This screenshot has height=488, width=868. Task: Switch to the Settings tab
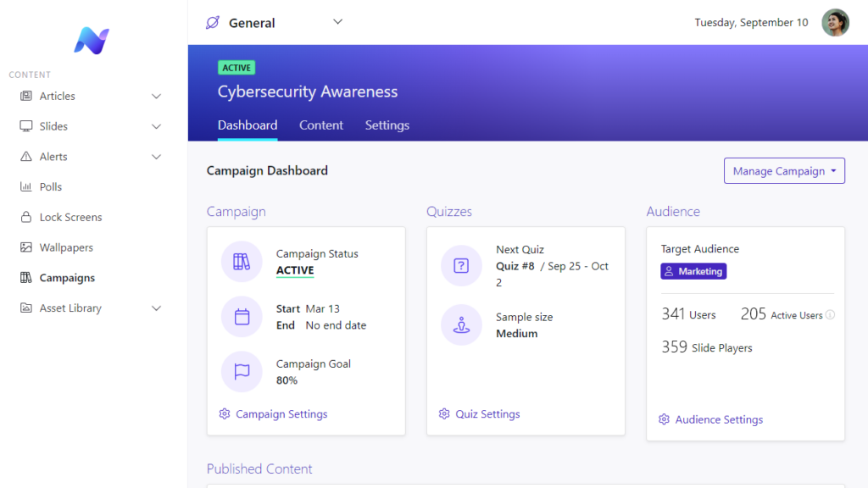point(387,125)
